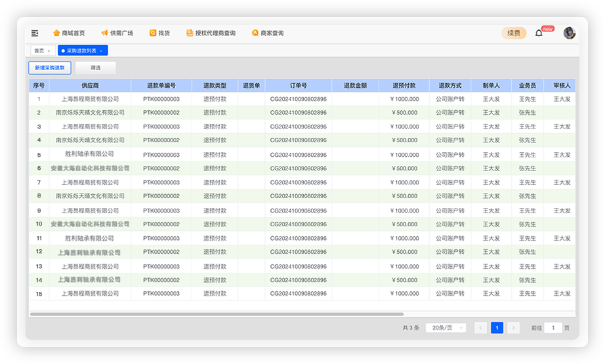Close the 采购退款列表 tab
Viewport: 605px width, 364px height.
coord(101,51)
